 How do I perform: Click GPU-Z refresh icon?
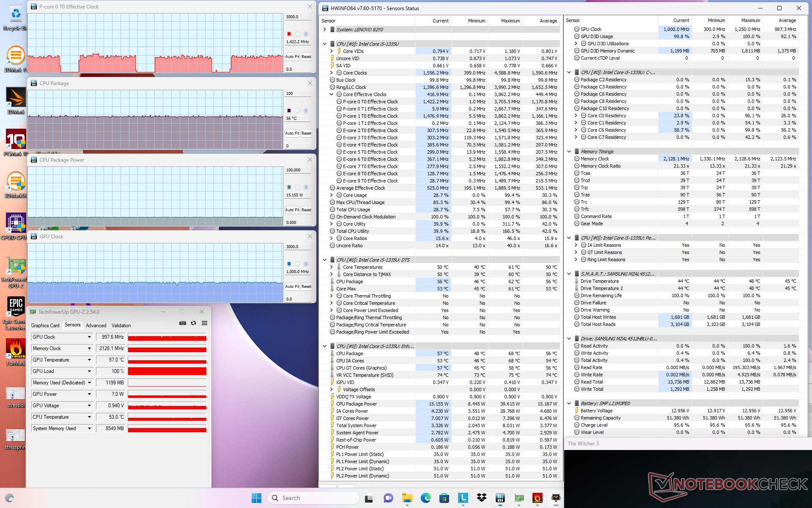tap(193, 323)
